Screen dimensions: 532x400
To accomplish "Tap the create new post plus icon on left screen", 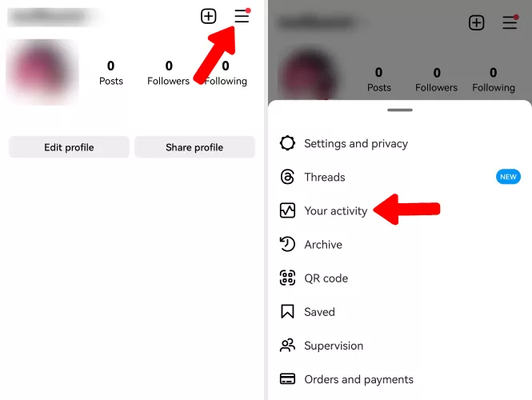I will (208, 16).
